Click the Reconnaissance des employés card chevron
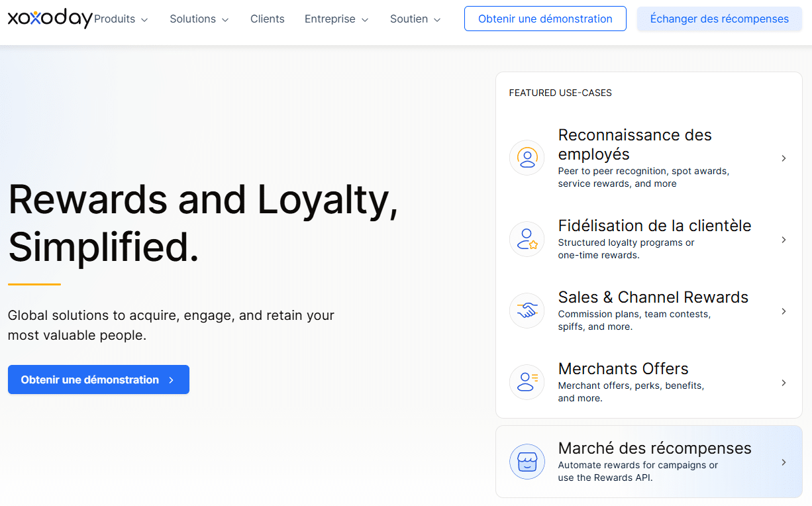The image size is (812, 506). (784, 158)
